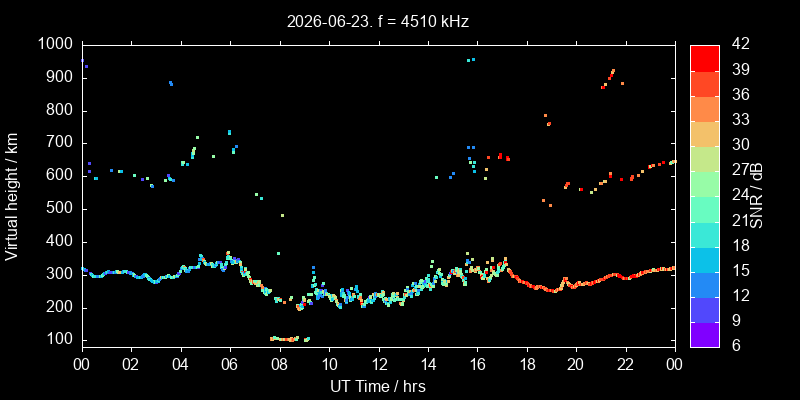Click the 'Virtual height / km' axis label
The image size is (800, 400).
(x=12, y=196)
